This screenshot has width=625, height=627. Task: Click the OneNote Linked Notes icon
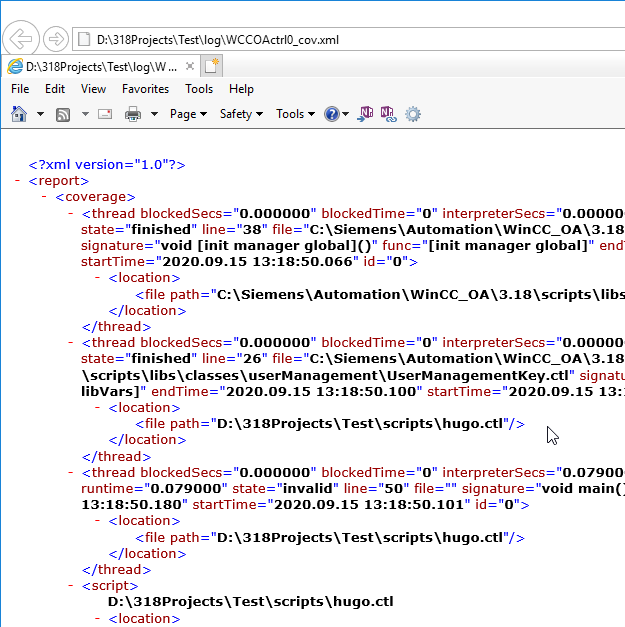click(x=387, y=114)
